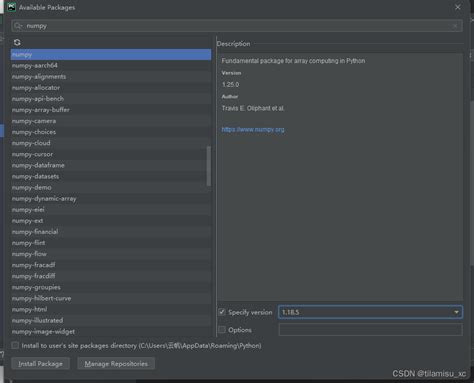This screenshot has height=383, width=474.
Task: Click the Install Package button
Action: (40, 364)
